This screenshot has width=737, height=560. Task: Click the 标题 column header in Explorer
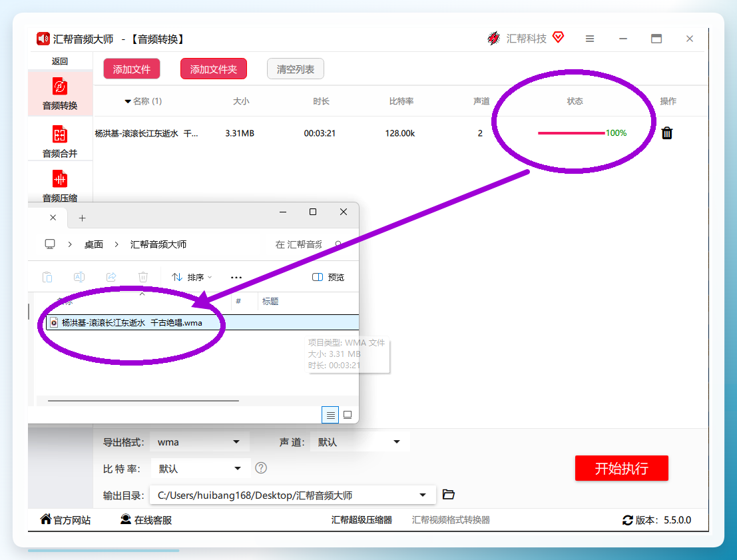270,302
